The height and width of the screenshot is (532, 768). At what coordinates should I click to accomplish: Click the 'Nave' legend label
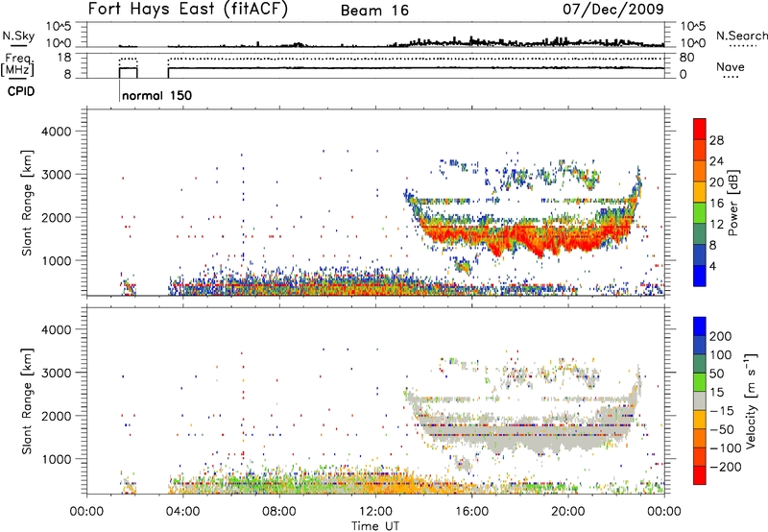click(x=730, y=66)
